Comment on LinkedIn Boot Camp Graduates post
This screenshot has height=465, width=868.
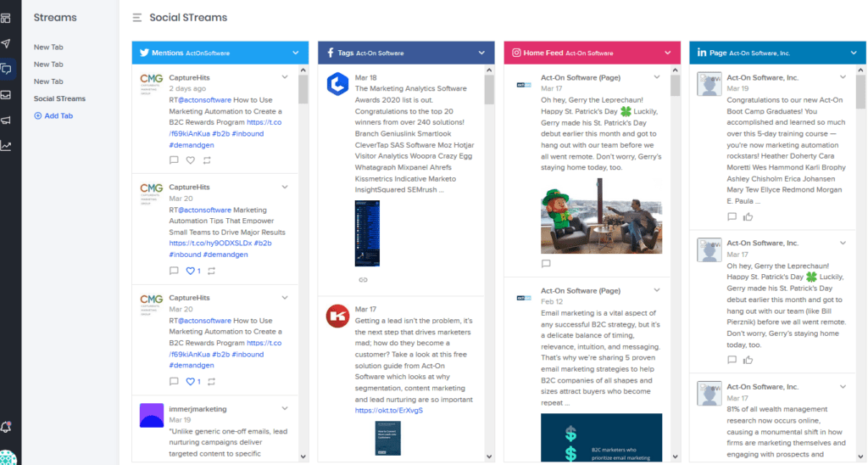[x=732, y=216]
